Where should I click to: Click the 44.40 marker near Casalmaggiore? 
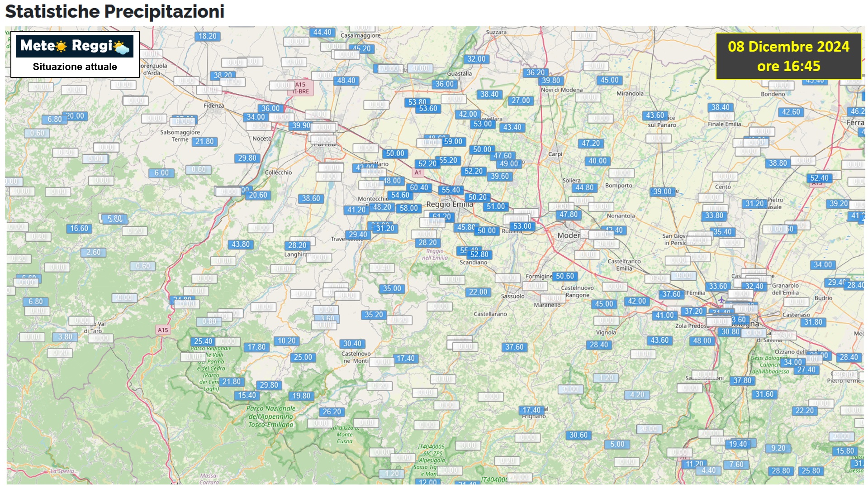click(322, 32)
